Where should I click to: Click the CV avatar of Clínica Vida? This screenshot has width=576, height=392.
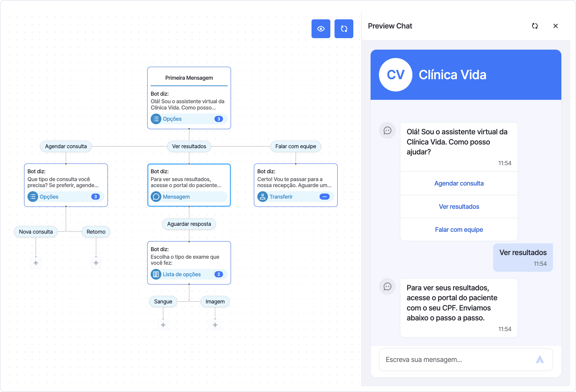tap(396, 75)
